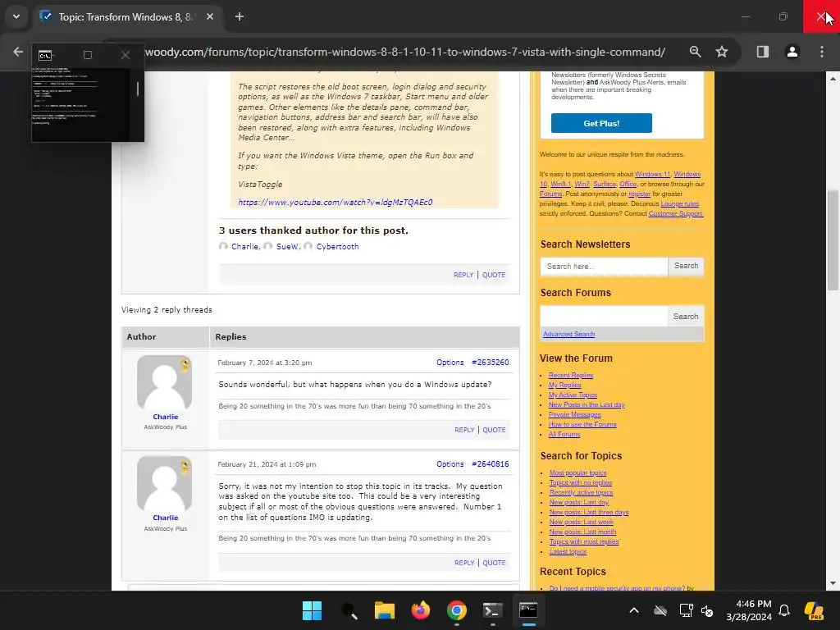Click the address bar URL text
This screenshot has height=630, width=840.
tap(405, 52)
